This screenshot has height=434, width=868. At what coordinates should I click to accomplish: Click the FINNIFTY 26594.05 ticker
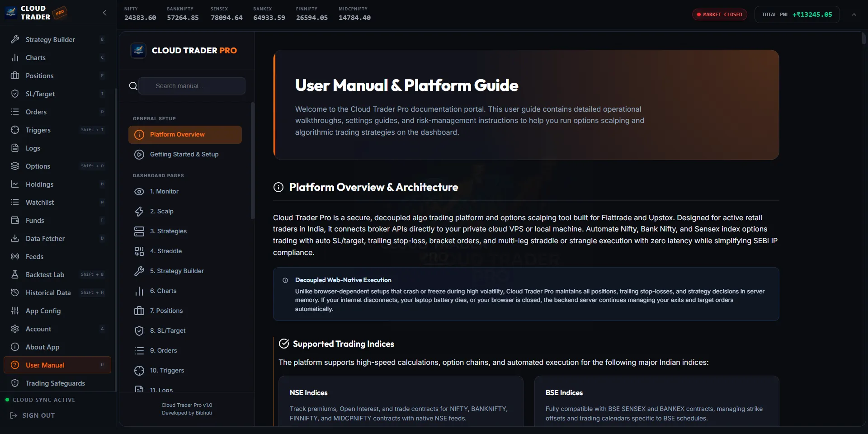(x=312, y=14)
